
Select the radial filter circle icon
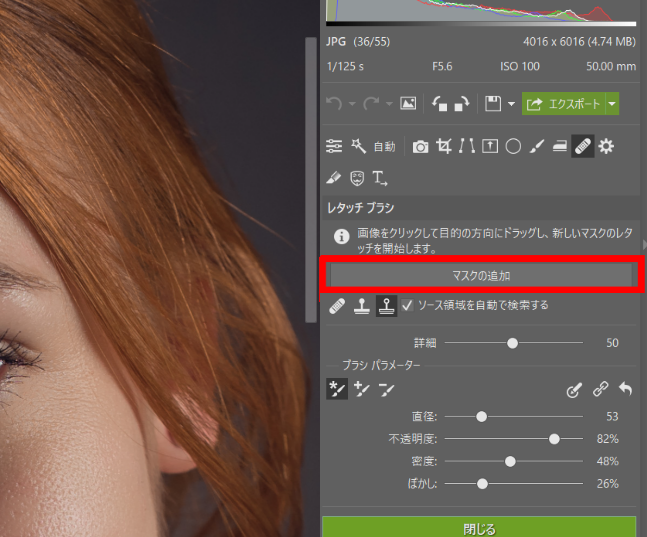(x=513, y=146)
